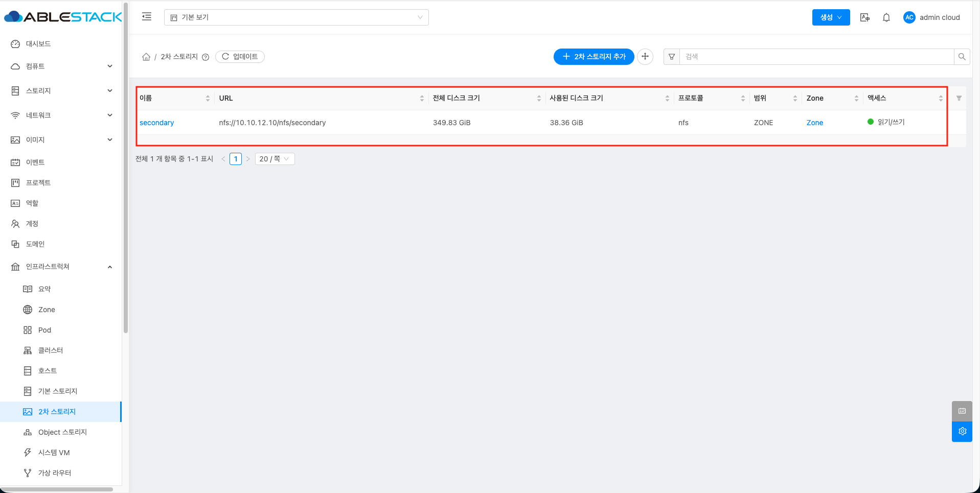Image resolution: width=980 pixels, height=493 pixels.
Task: Click the ABLESTACK logo
Action: [62, 17]
